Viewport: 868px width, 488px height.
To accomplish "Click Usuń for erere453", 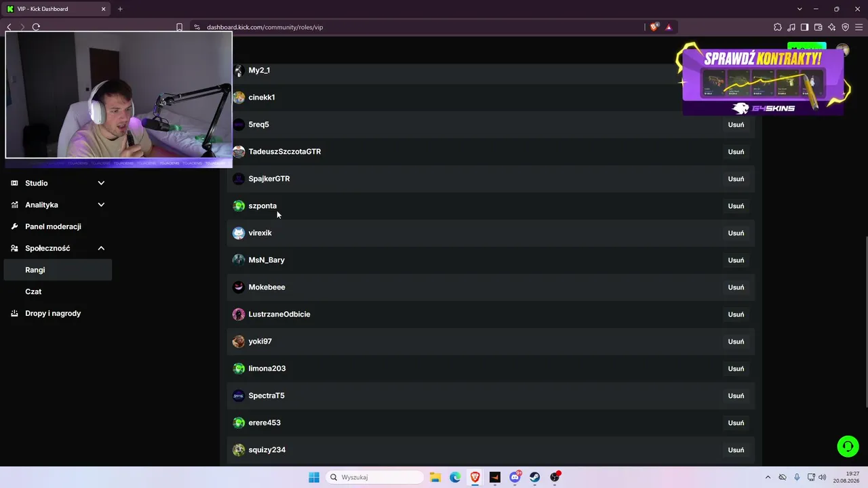I will tap(736, 423).
